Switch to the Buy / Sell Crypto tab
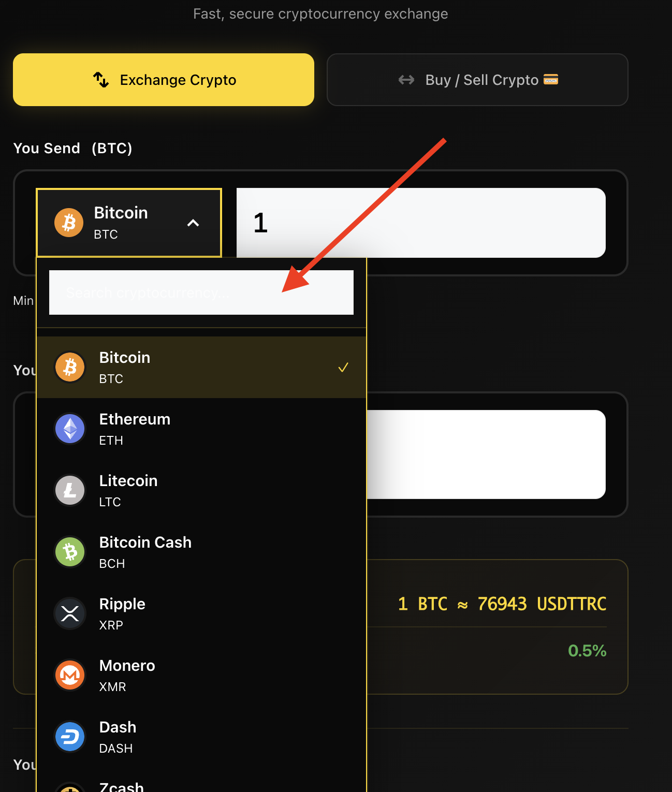 pyautogui.click(x=477, y=80)
